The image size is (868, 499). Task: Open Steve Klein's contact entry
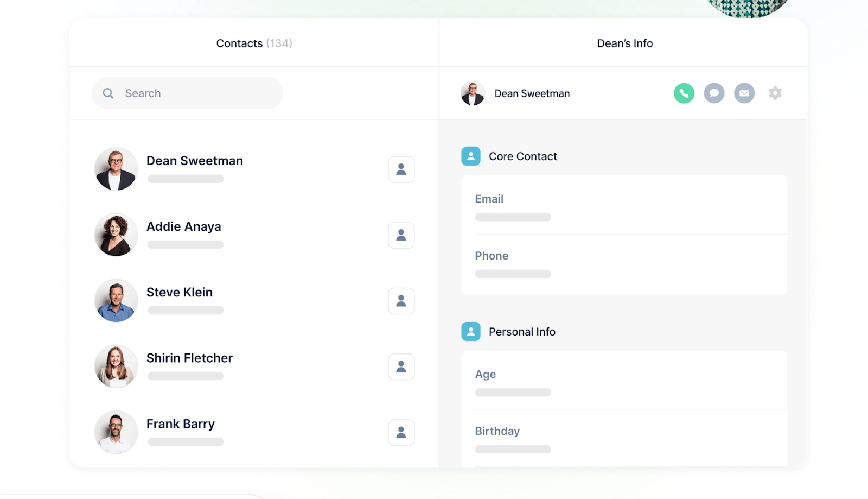(x=179, y=292)
